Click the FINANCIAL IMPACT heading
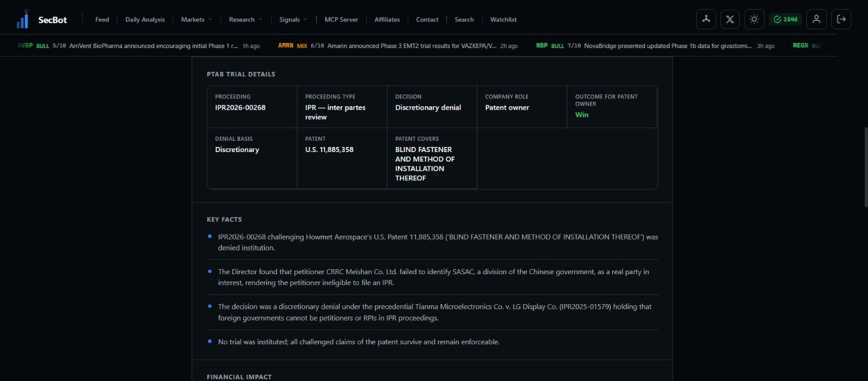The height and width of the screenshot is (381, 868). pos(239,377)
